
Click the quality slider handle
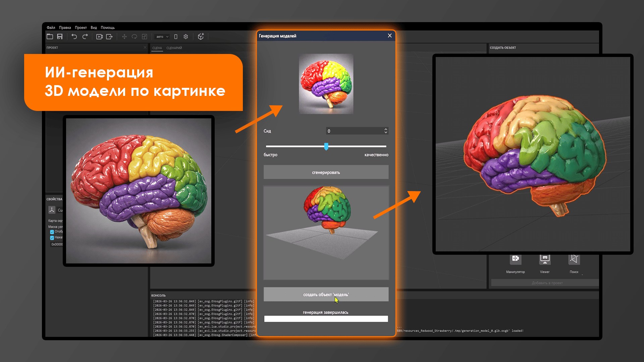coord(326,146)
